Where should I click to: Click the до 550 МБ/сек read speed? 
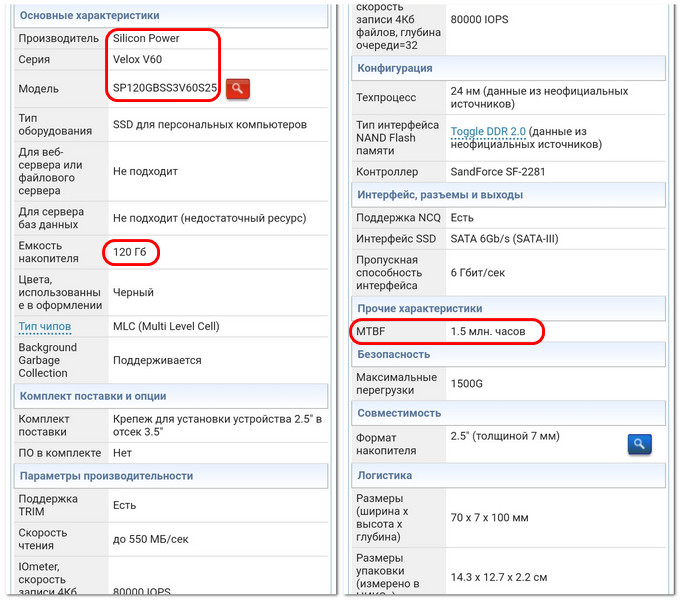point(150,539)
